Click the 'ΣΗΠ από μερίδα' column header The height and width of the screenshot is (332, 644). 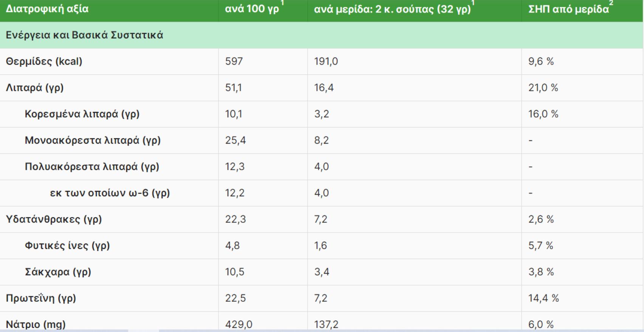pos(568,9)
